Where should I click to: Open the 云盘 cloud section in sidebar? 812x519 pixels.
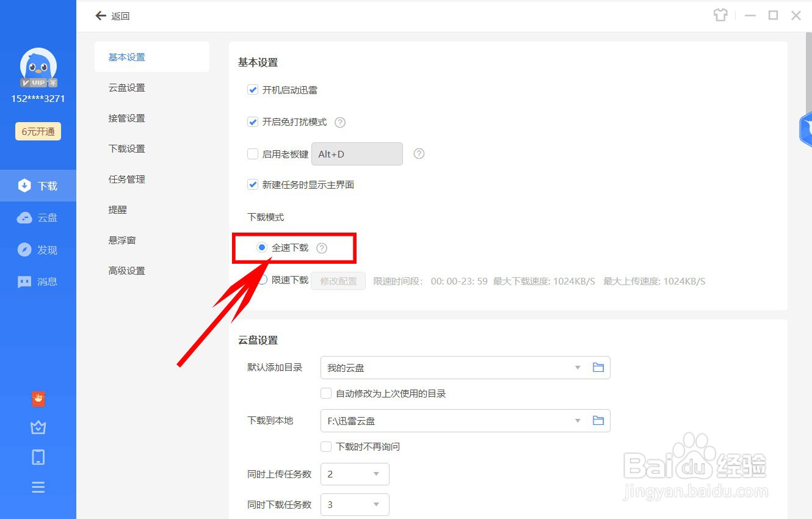pyautogui.click(x=38, y=218)
